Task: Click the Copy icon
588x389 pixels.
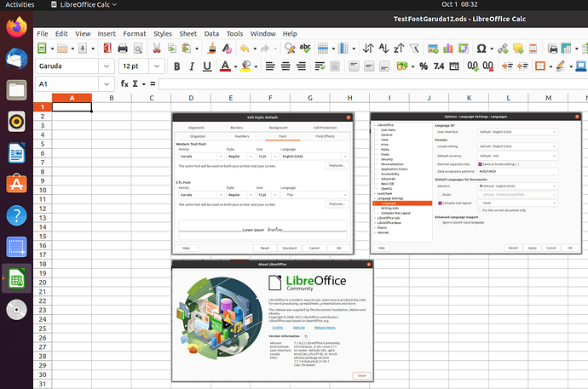Action: pos(172,49)
